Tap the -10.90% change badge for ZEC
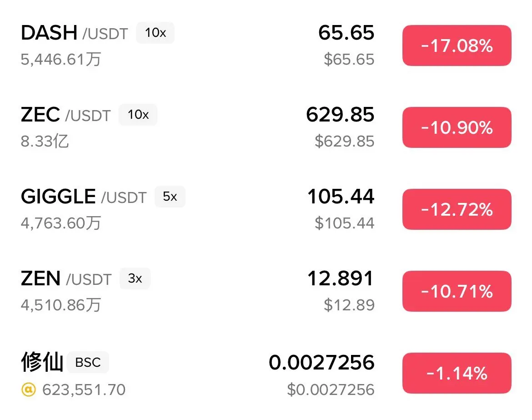Image resolution: width=532 pixels, height=420 pixels. [x=457, y=127]
